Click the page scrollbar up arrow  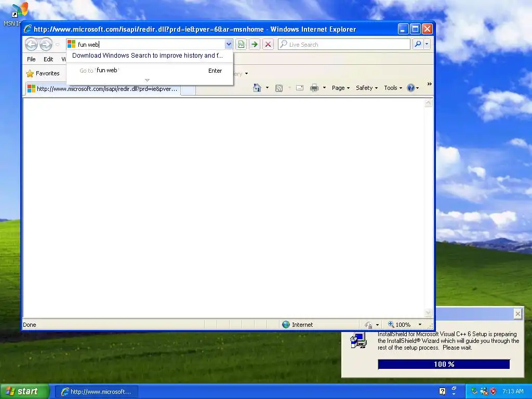[x=428, y=102]
